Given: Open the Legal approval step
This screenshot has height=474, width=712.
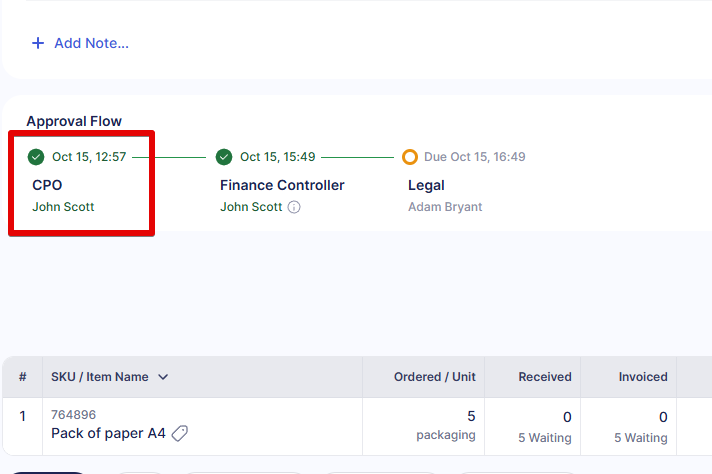Looking at the screenshot, I should tap(426, 185).
